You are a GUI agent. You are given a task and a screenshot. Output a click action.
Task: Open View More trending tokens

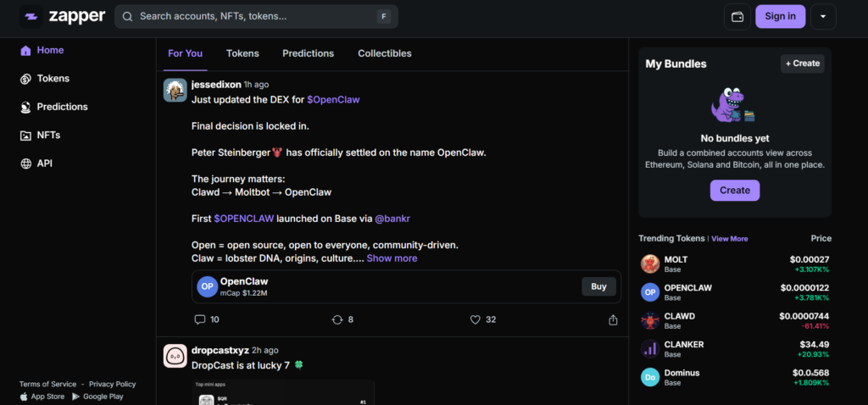coord(730,238)
